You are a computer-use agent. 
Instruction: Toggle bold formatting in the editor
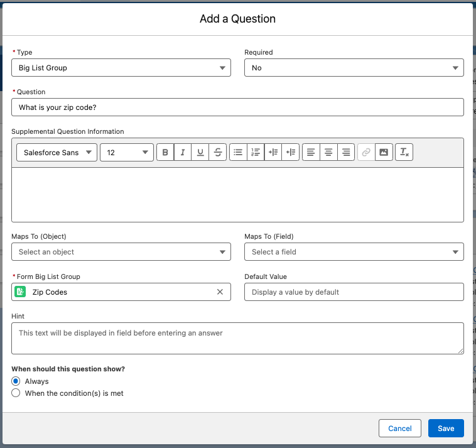coord(165,152)
